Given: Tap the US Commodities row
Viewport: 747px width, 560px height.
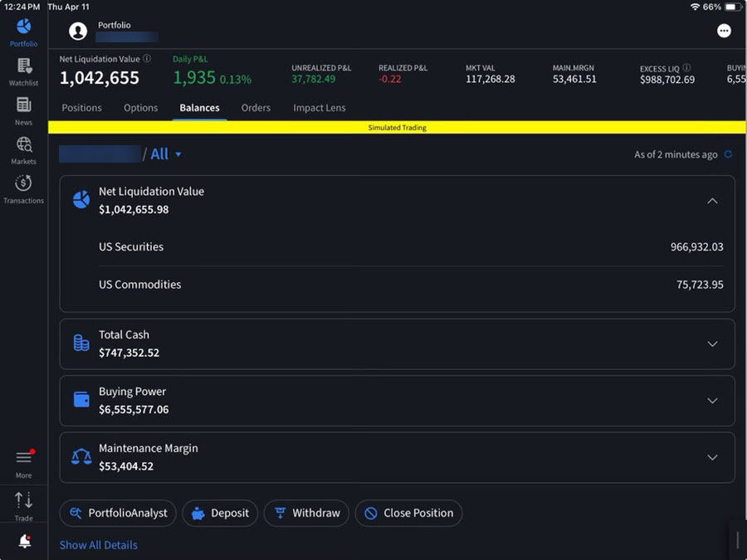Looking at the screenshot, I should pos(411,285).
